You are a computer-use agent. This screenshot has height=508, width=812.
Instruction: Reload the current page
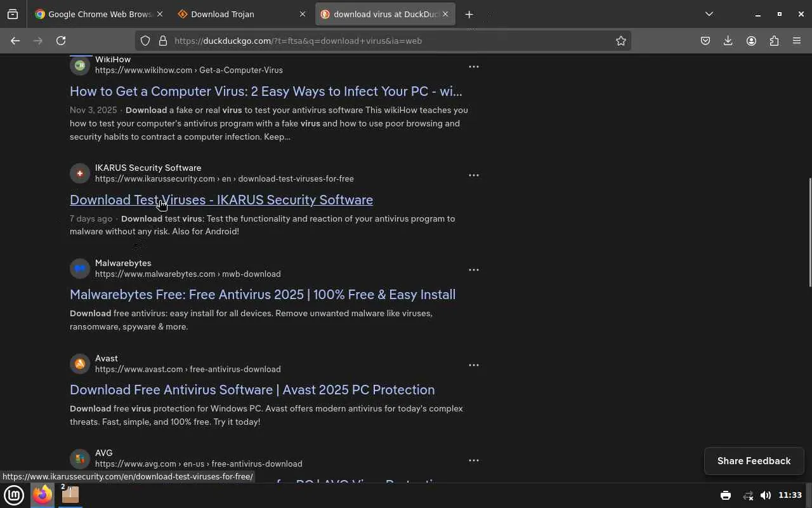click(x=61, y=41)
